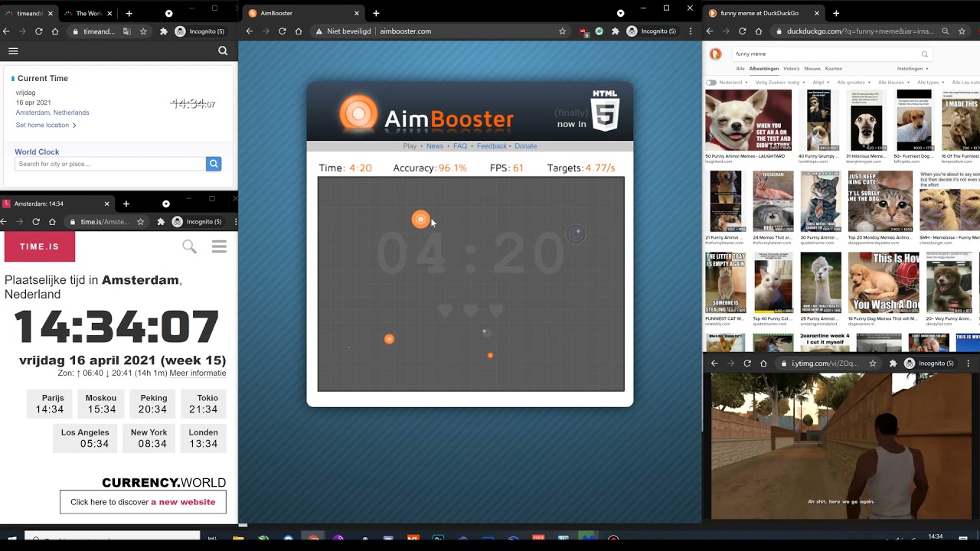Open Amsterdam, Netherlands link
Viewport: 980px width, 551px height.
click(53, 112)
